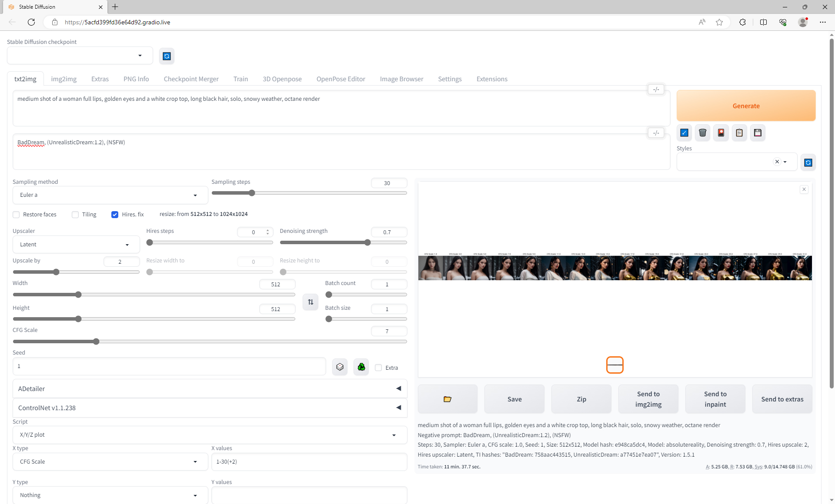This screenshot has width=835, height=504.
Task: Click the Send to extras button
Action: click(782, 399)
